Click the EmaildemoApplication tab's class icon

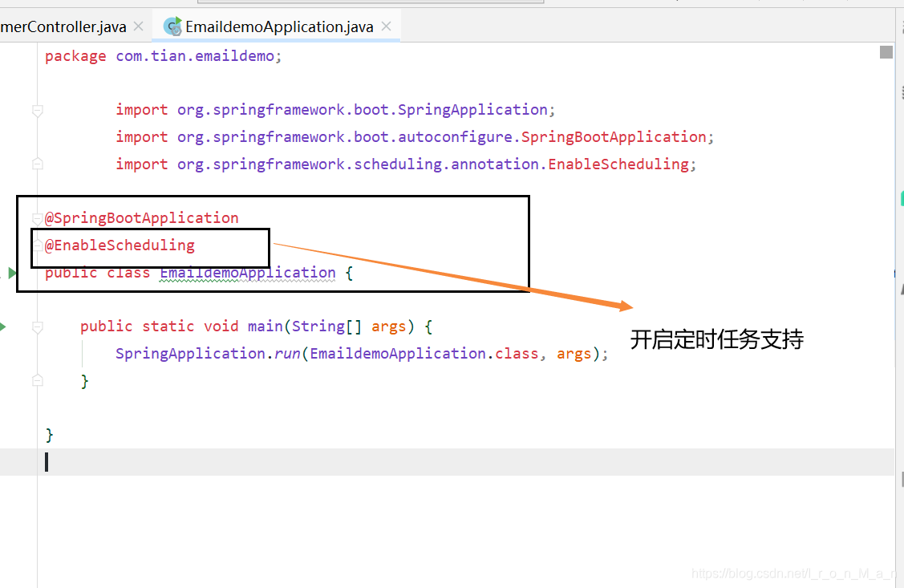pyautogui.click(x=172, y=26)
